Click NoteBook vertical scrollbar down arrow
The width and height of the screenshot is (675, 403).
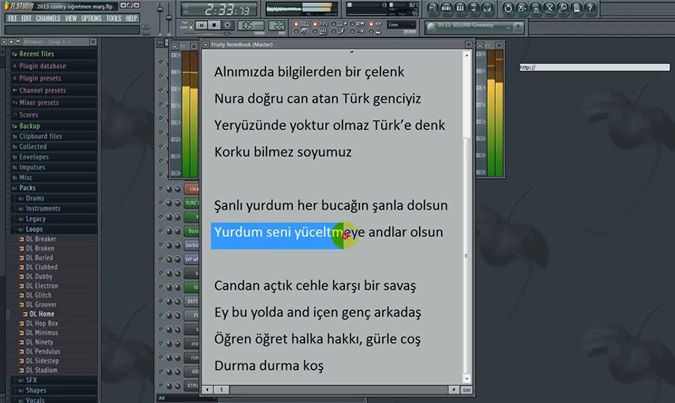(467, 379)
